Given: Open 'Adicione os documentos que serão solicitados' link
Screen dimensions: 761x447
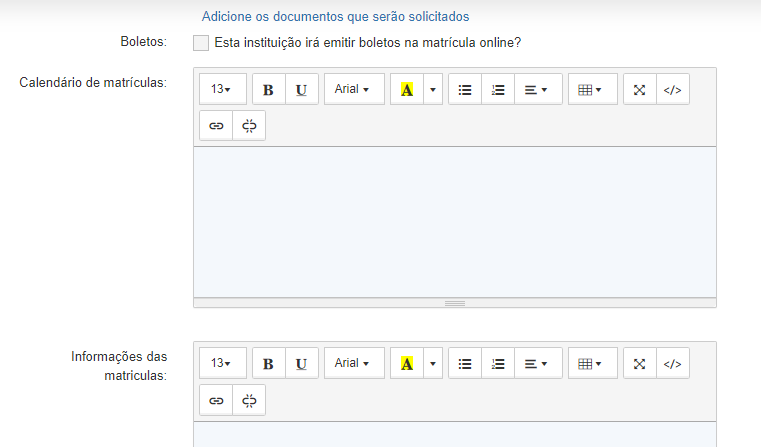Looking at the screenshot, I should pyautogui.click(x=335, y=17).
